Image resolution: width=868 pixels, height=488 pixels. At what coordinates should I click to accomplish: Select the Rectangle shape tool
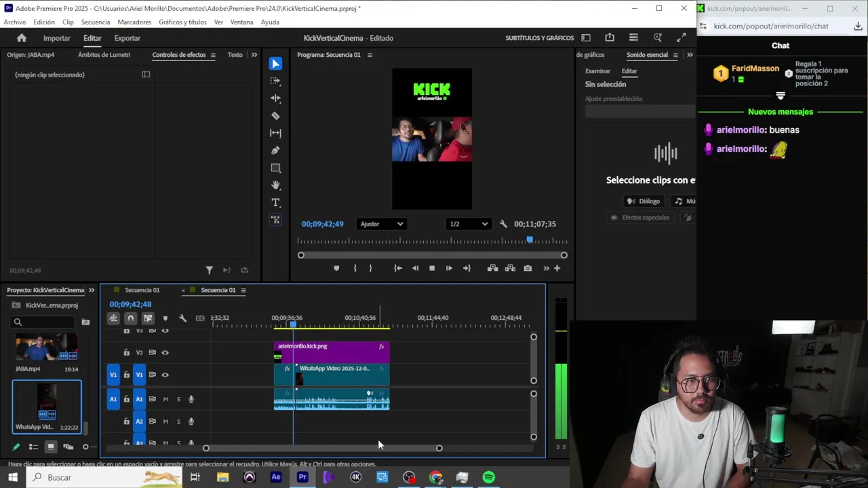click(275, 168)
